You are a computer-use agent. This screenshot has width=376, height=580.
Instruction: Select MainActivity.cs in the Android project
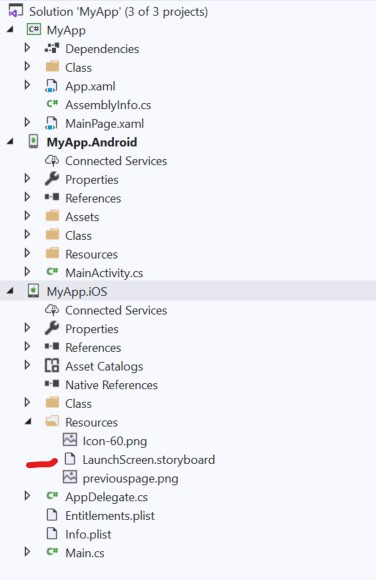pos(104,273)
